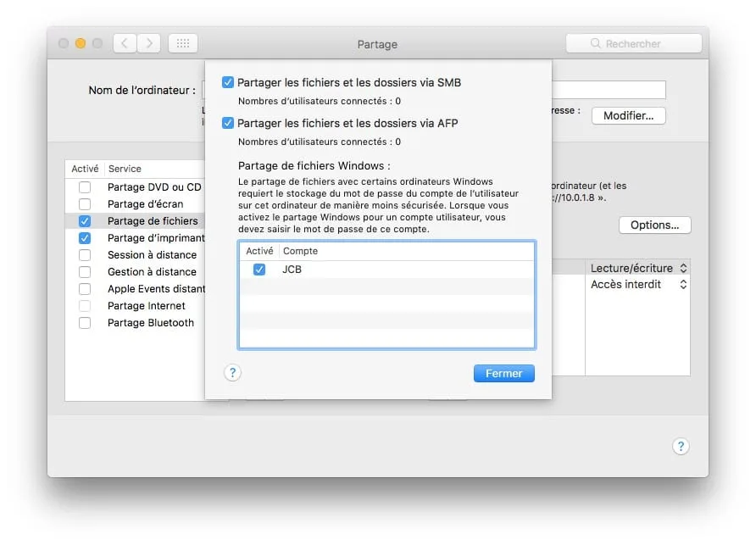Click Fermer to close the sheet
This screenshot has width=756, height=545.
(x=503, y=373)
